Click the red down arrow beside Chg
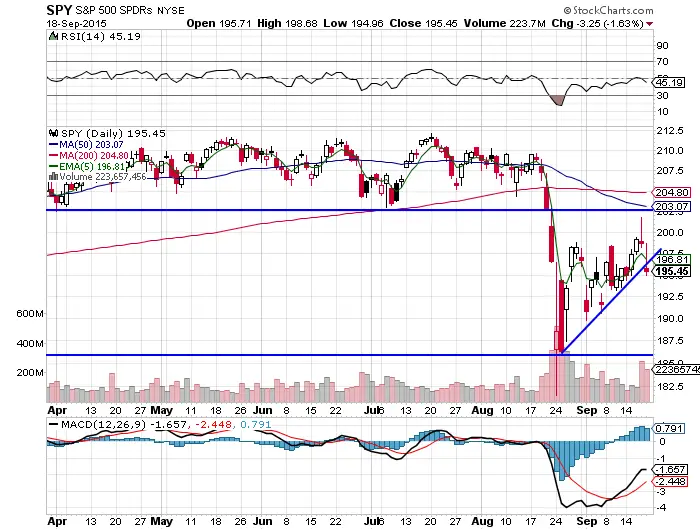The image size is (700, 530). (x=649, y=24)
